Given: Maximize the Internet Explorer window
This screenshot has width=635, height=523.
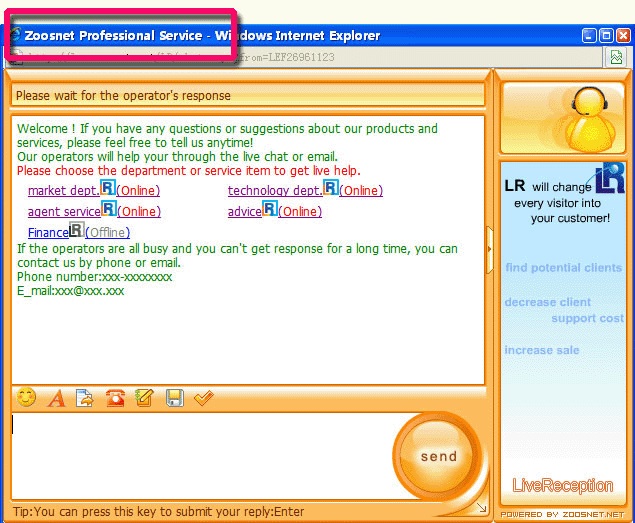Looking at the screenshot, I should tap(606, 36).
